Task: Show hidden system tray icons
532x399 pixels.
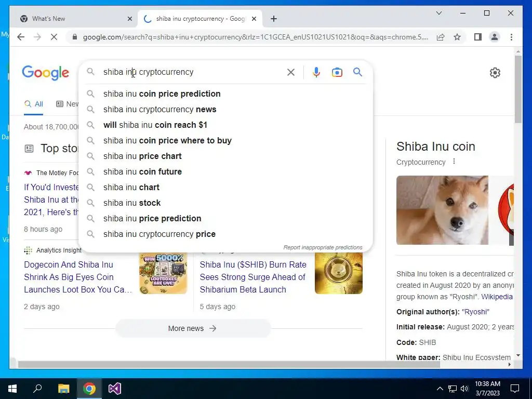Action: tap(440, 389)
